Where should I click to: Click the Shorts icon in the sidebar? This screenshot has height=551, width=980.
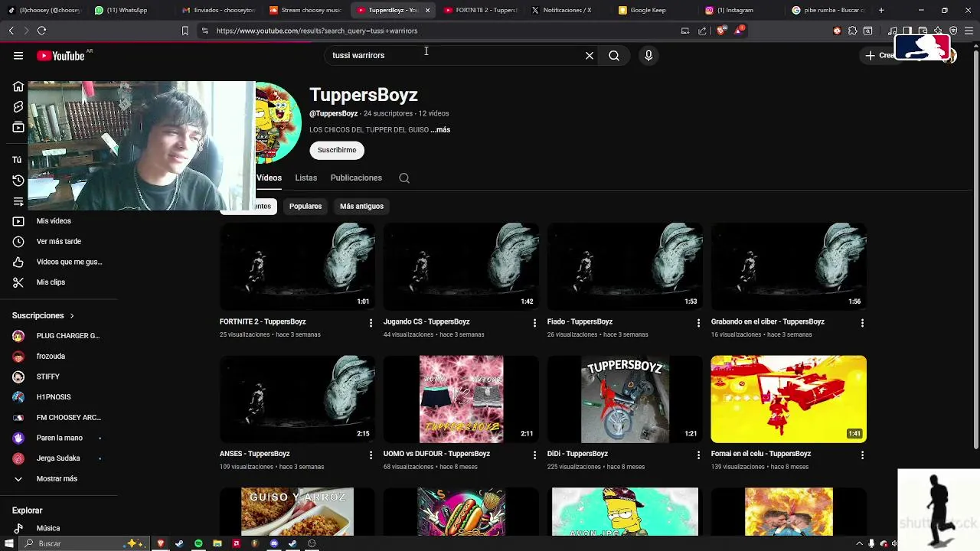pyautogui.click(x=18, y=107)
